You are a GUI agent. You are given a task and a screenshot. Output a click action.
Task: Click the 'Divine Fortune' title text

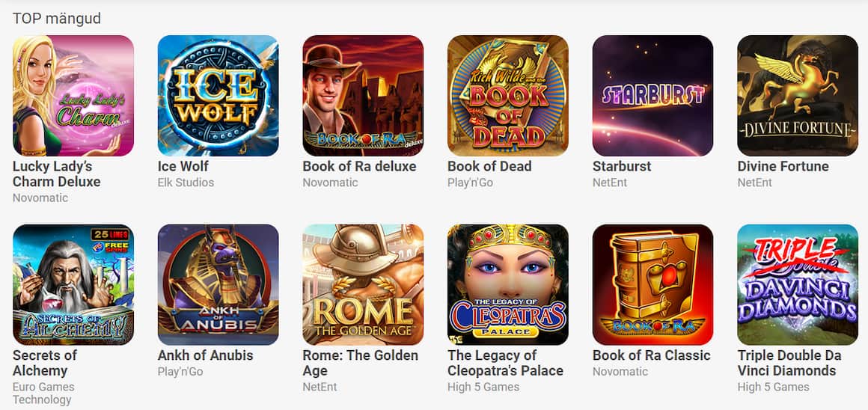point(783,167)
